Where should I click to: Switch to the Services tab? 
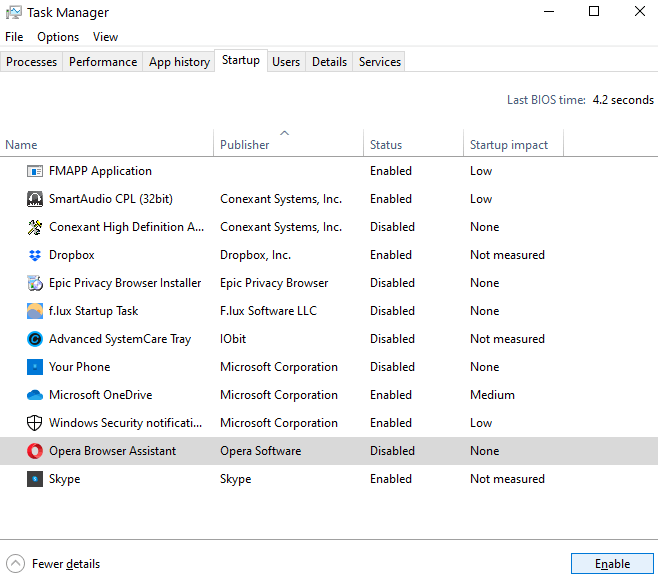pos(380,62)
